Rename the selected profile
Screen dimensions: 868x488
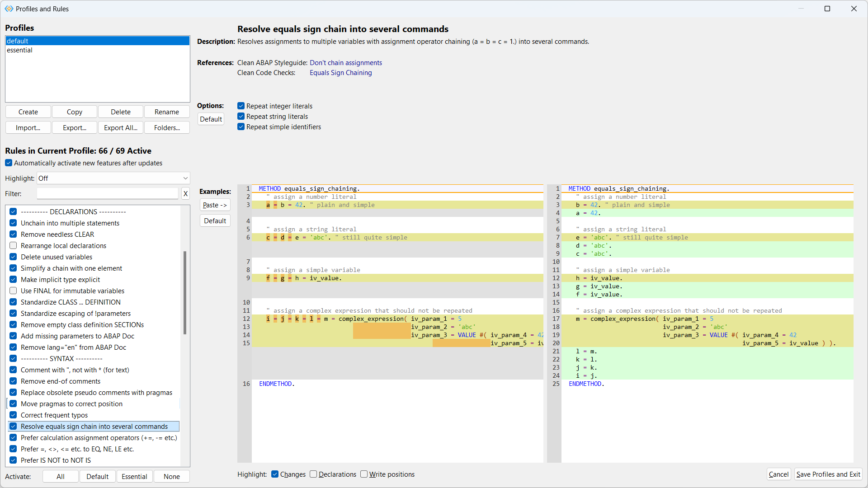tap(166, 112)
